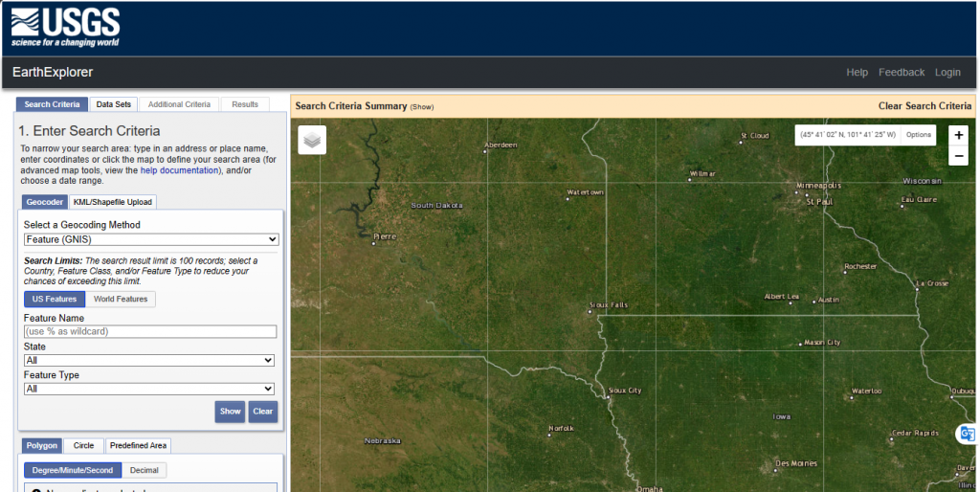This screenshot has height=492, width=980.
Task: Zoom in with the plus button
Action: (x=959, y=136)
